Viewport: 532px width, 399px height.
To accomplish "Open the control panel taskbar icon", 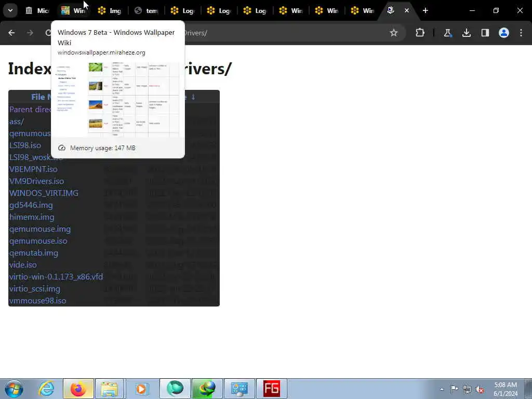I will coord(239,389).
